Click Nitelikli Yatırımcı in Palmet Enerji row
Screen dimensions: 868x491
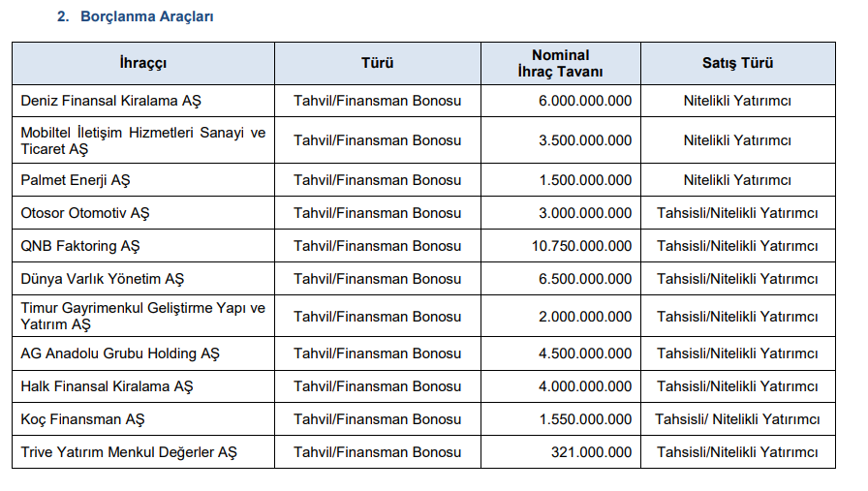coord(737,180)
